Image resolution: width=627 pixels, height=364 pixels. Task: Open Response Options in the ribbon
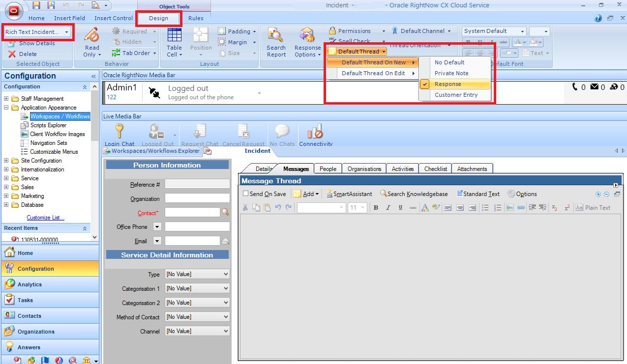click(307, 41)
